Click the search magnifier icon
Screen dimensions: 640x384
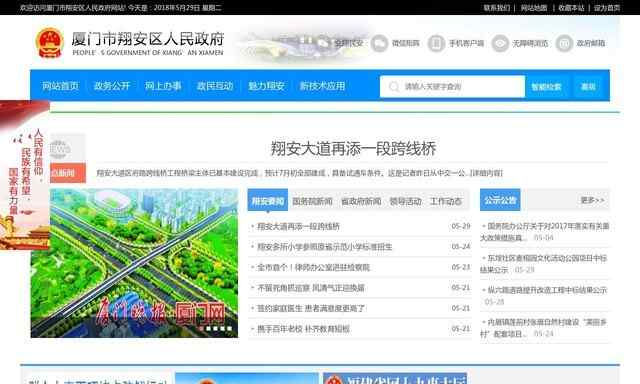pos(394,87)
